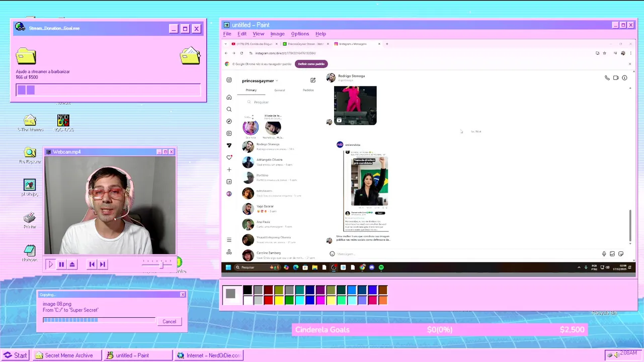644x362 pixels.
Task: Click the Spotify icon in inner taskbar
Action: point(381,267)
